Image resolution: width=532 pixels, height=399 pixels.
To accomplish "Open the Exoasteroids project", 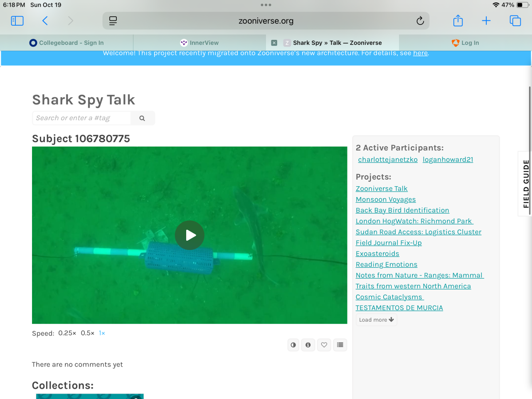I will click(377, 254).
